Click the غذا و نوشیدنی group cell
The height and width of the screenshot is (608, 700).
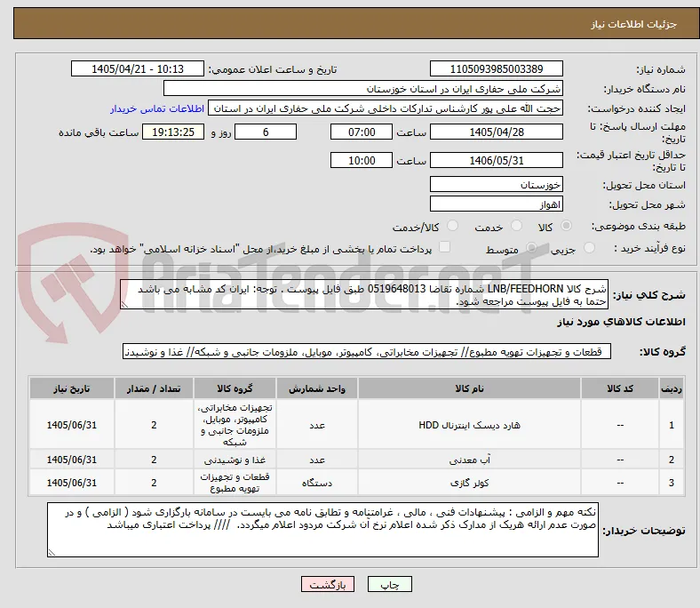pyautogui.click(x=235, y=460)
